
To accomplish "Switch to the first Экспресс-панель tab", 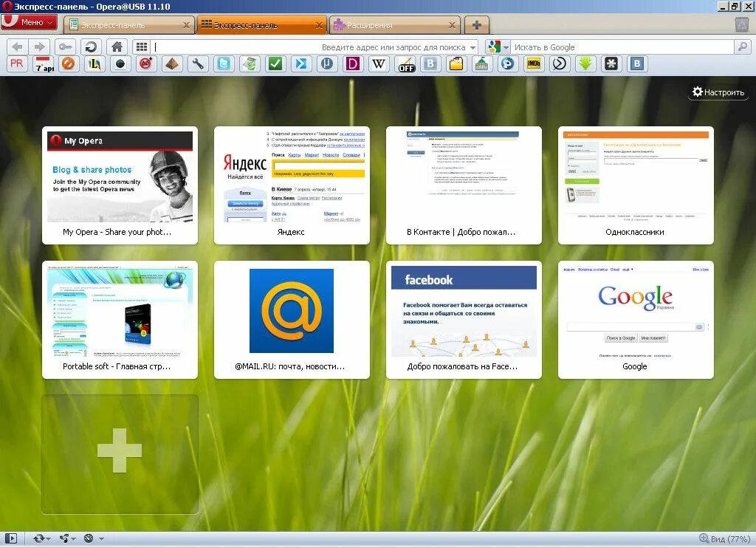I will [x=129, y=25].
